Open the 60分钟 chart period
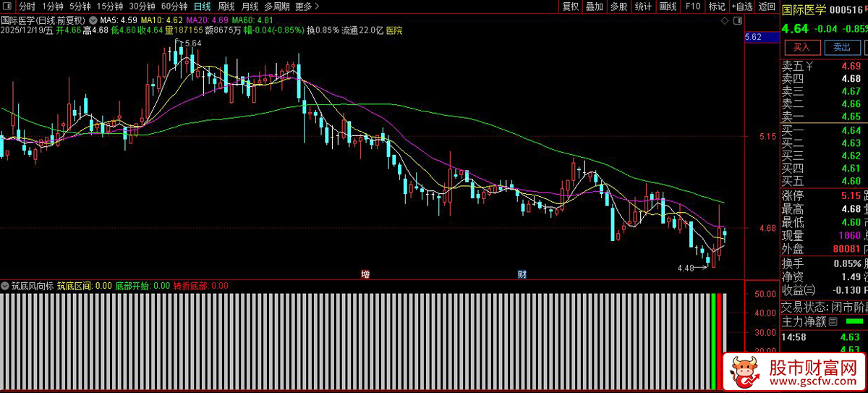This screenshot has width=868, height=393. [174, 7]
